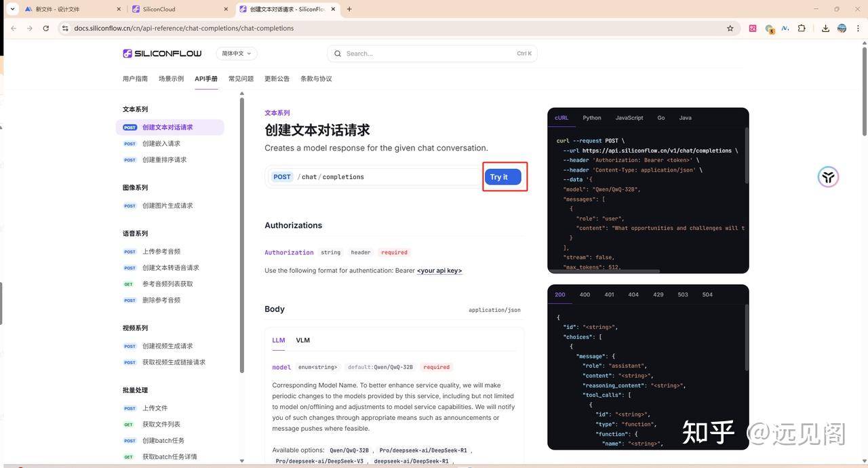This screenshot has height=468, width=868.
Task: Open 上传参考音频 sidebar item
Action: [170, 252]
